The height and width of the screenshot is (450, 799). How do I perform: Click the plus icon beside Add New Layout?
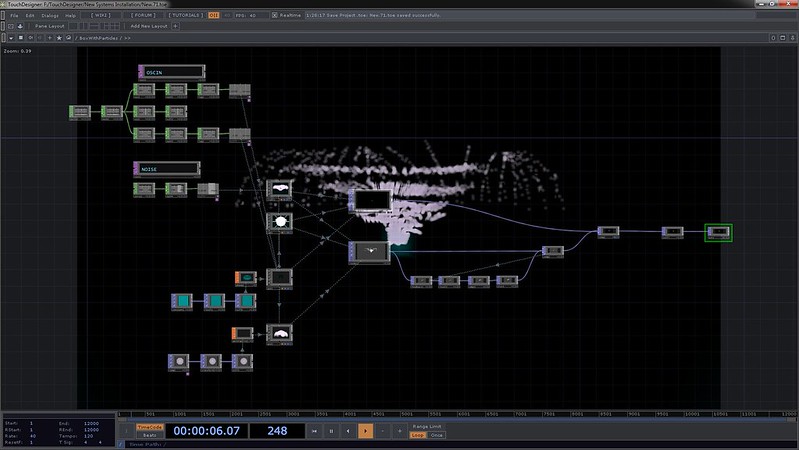click(x=176, y=26)
